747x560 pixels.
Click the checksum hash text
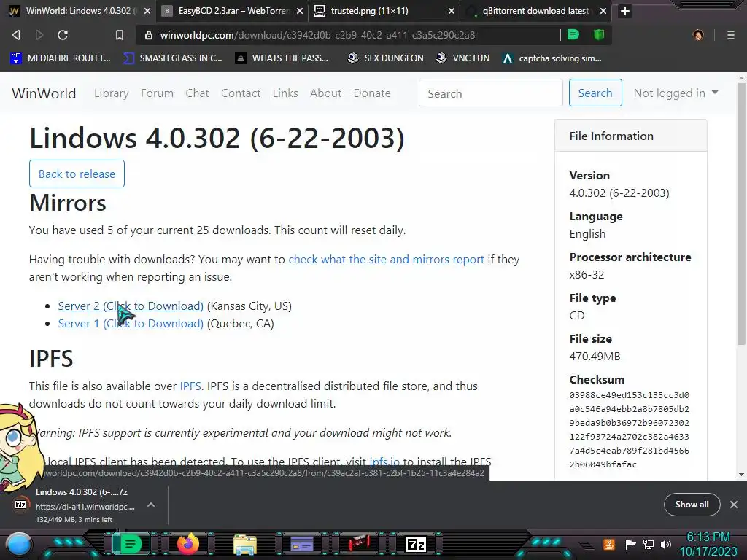coord(629,429)
